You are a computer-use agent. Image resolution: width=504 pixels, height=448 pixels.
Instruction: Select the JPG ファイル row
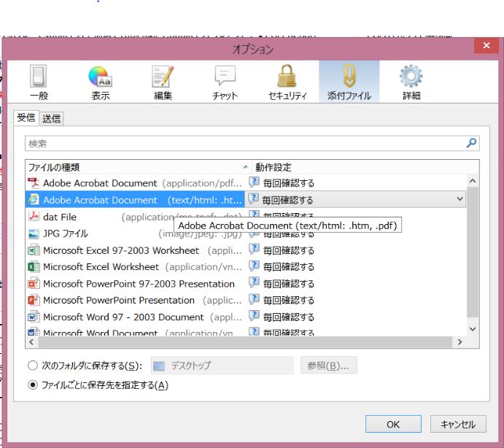(66, 233)
